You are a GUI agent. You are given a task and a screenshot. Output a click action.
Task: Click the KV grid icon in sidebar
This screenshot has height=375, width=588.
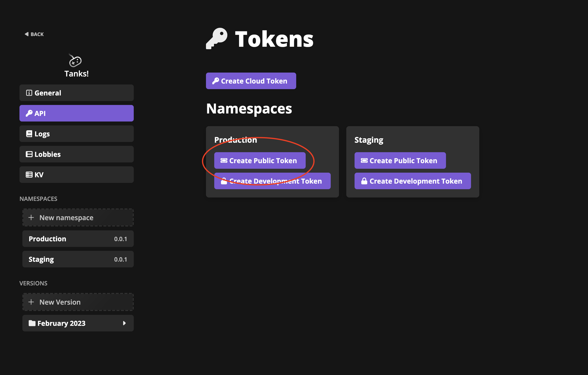pos(29,174)
